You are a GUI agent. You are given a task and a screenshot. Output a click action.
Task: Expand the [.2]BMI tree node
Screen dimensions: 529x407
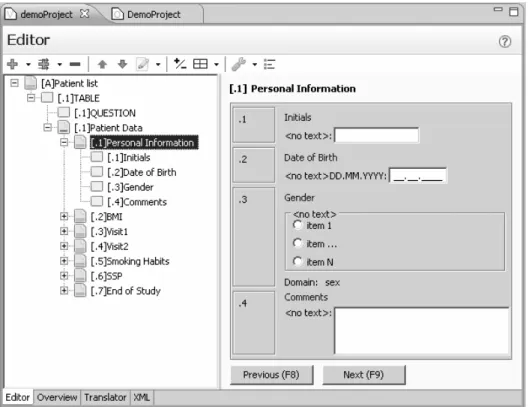[64, 216]
